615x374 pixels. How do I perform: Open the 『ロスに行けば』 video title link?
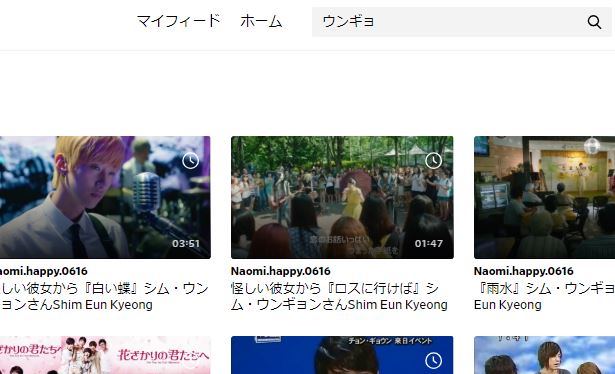click(339, 296)
